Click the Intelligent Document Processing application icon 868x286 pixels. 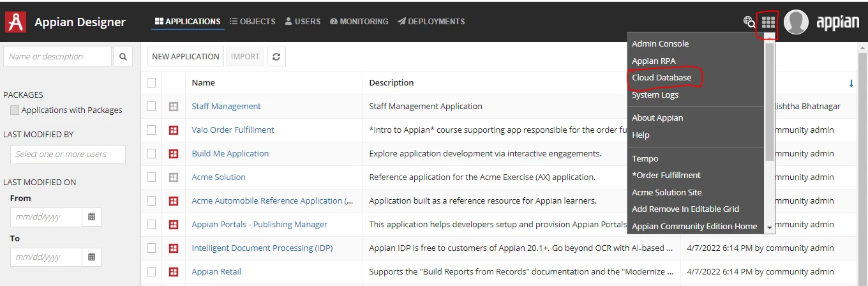click(x=174, y=248)
